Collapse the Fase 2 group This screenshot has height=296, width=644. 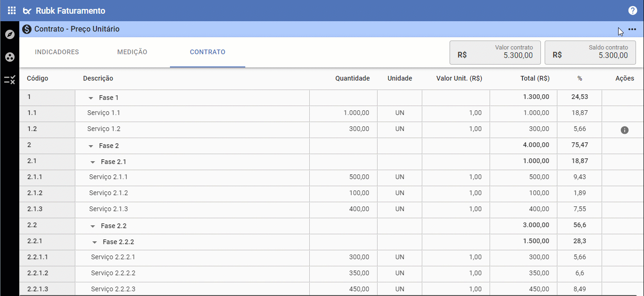click(x=91, y=146)
